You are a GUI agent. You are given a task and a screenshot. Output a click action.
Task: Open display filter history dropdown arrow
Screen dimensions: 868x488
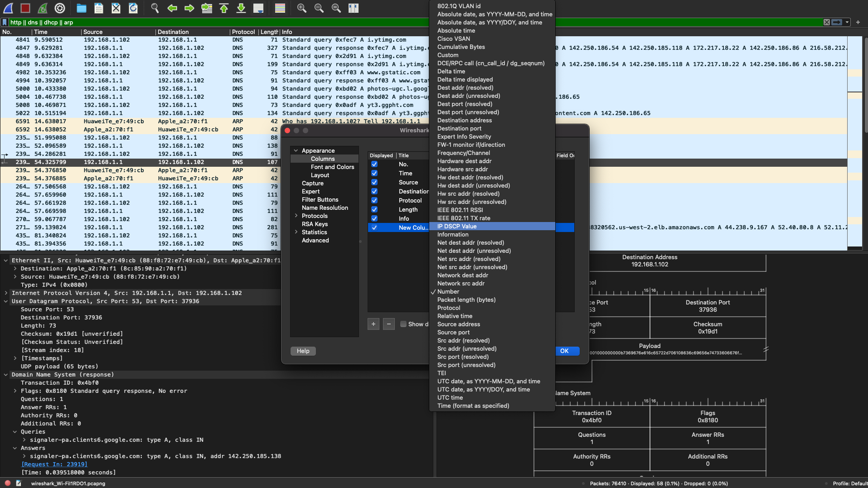847,22
